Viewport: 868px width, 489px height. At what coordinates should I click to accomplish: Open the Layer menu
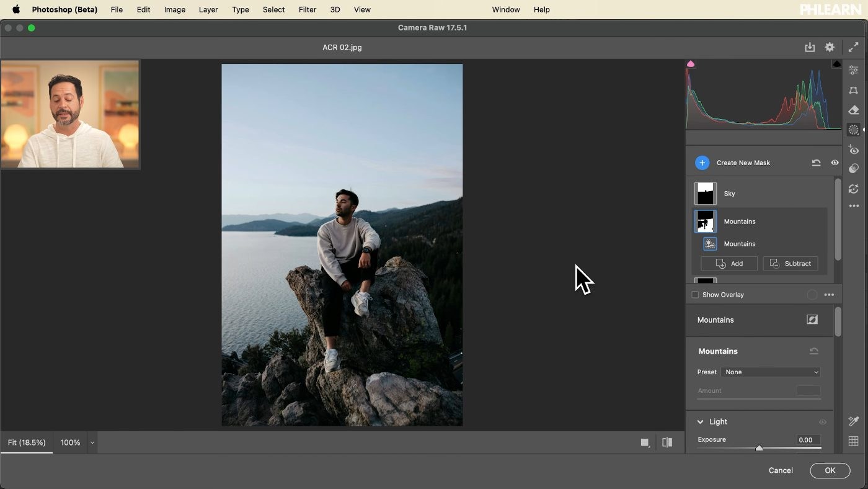tap(208, 9)
